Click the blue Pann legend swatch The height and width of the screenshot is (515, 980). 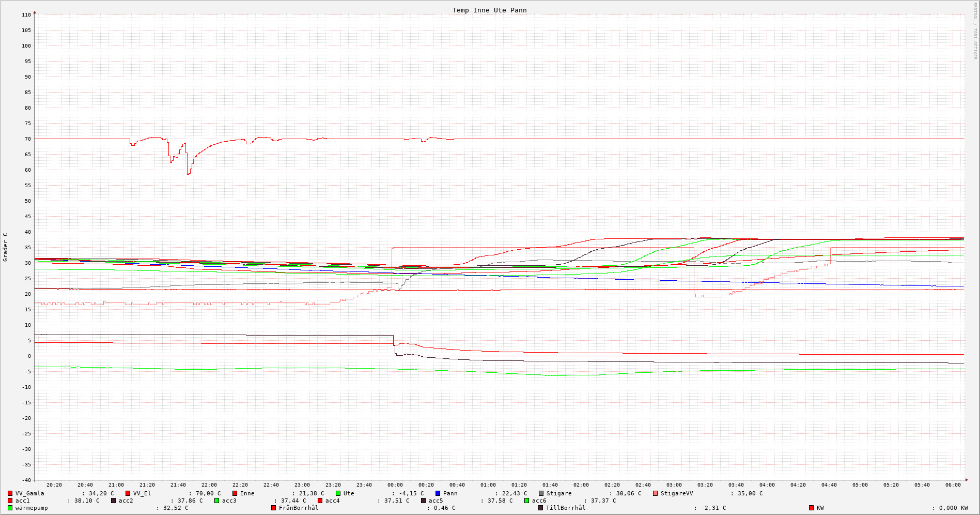438,493
